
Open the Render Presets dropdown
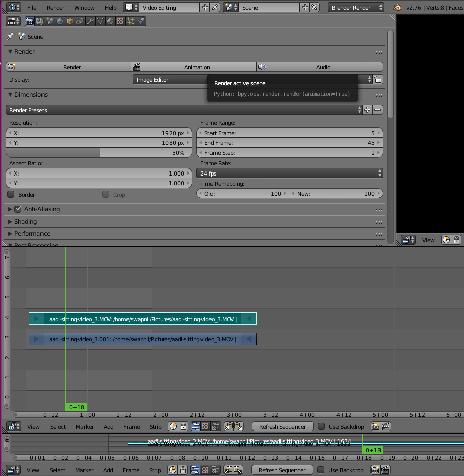(x=184, y=110)
